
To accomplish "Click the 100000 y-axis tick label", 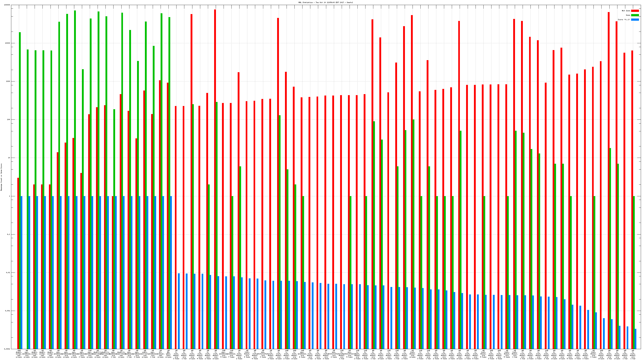I will tap(7, 5).
